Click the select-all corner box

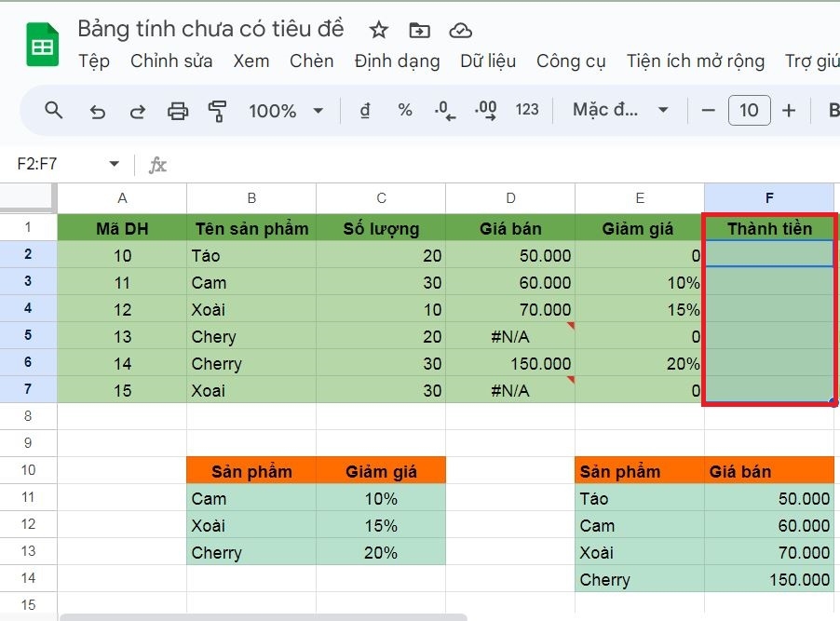(x=28, y=198)
